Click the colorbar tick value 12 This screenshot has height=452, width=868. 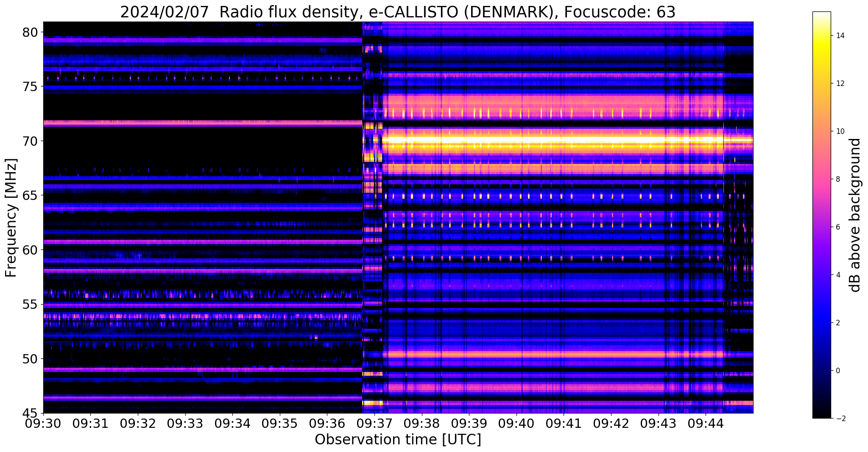pyautogui.click(x=840, y=83)
